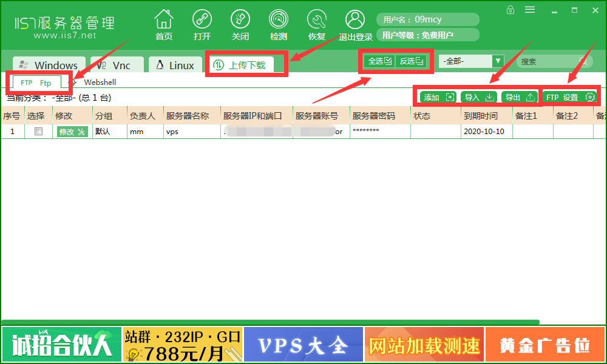
Task: Click the 导出 export button
Action: [x=520, y=97]
